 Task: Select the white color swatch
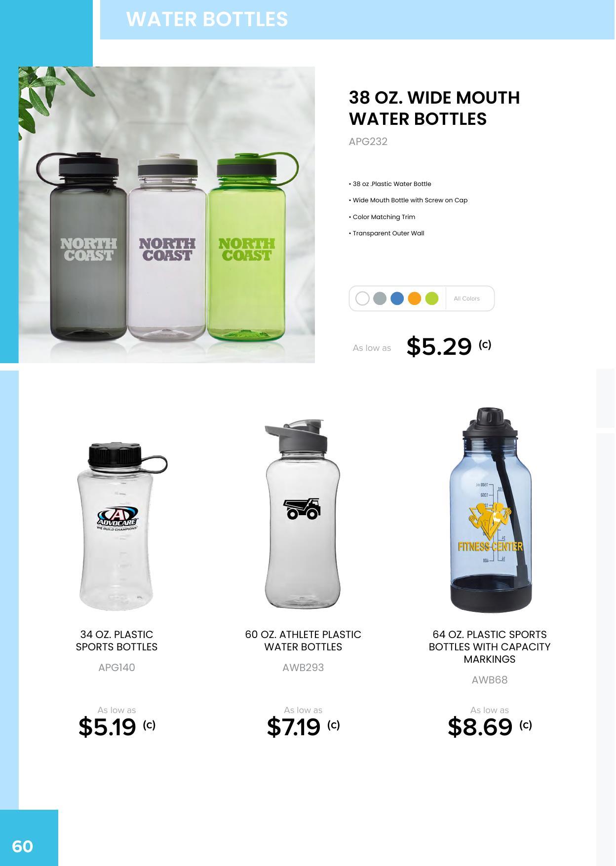(362, 299)
